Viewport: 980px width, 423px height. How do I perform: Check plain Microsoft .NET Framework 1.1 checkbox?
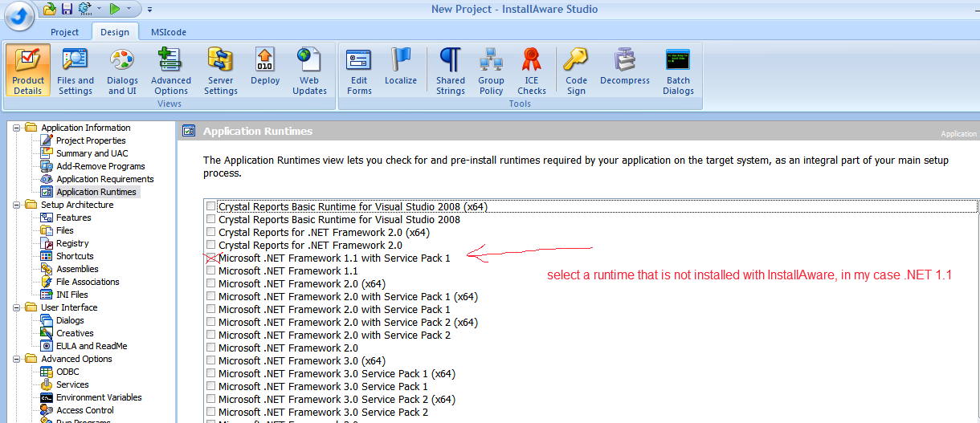[x=211, y=270]
